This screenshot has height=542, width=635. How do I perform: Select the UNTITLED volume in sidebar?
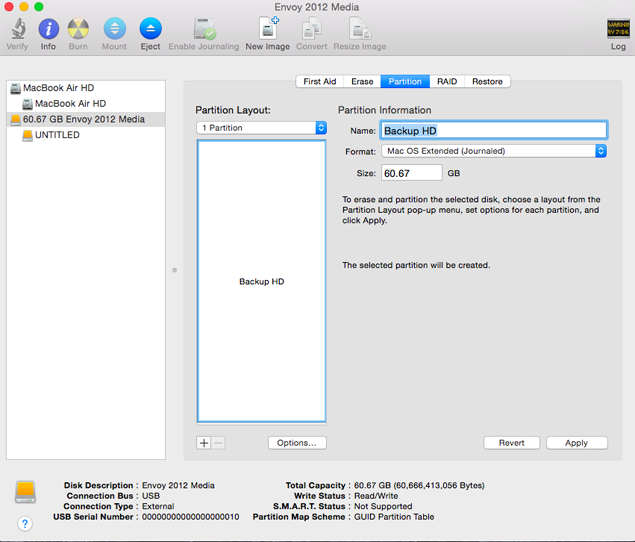coord(86,135)
